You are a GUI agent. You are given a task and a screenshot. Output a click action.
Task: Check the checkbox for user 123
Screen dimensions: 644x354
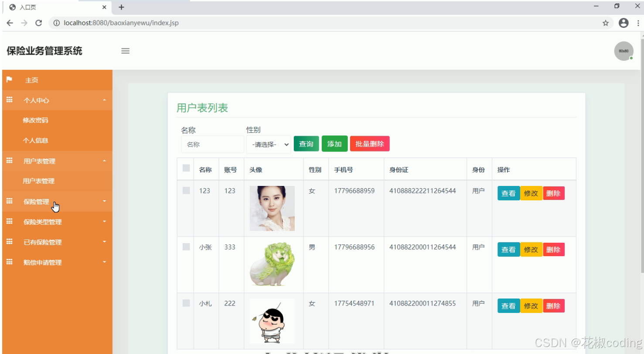185,190
